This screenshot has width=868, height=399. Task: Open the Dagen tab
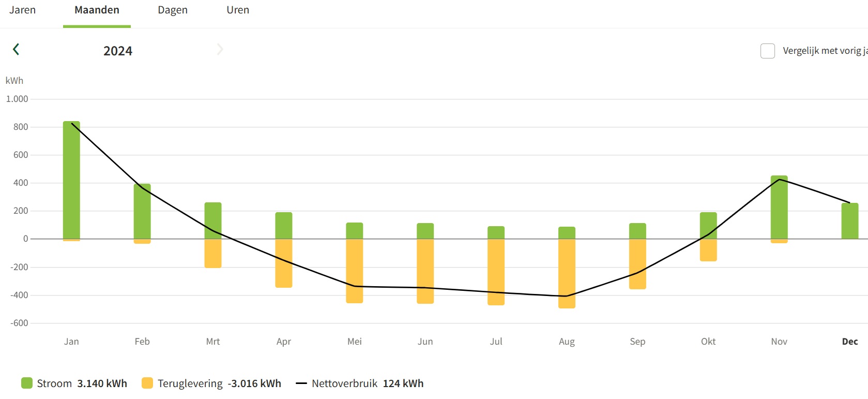[x=173, y=10]
